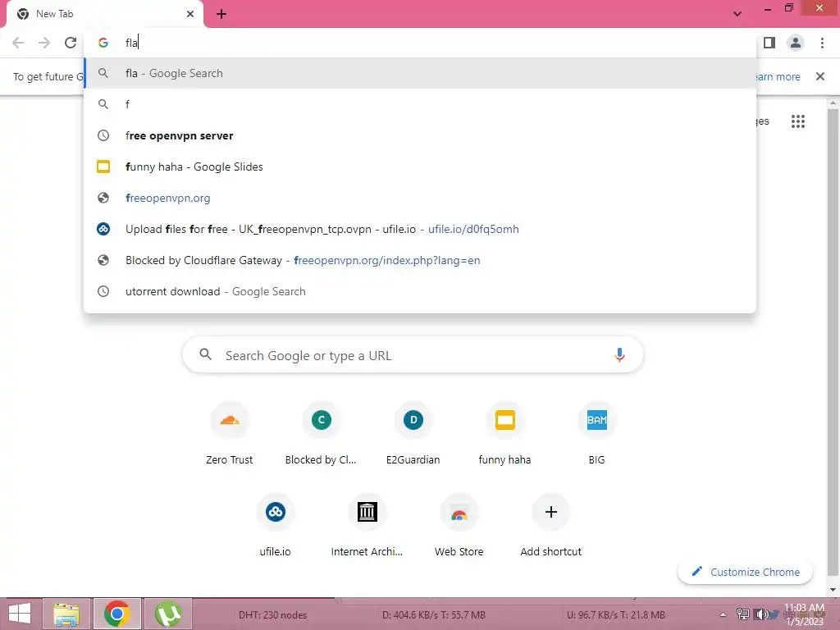Screen dimensions: 840x630
Task: Click the Customize Chrome button
Action: (745, 572)
